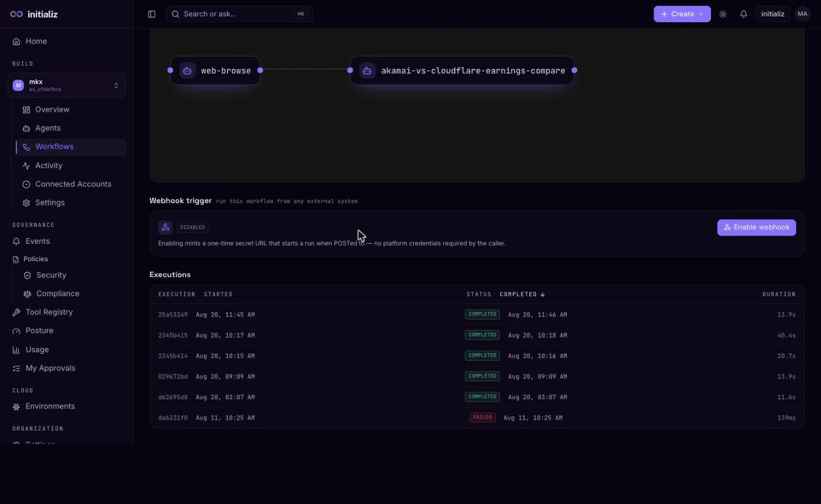Click the initializ organization button
The height and width of the screenshot is (504, 821).
click(773, 14)
